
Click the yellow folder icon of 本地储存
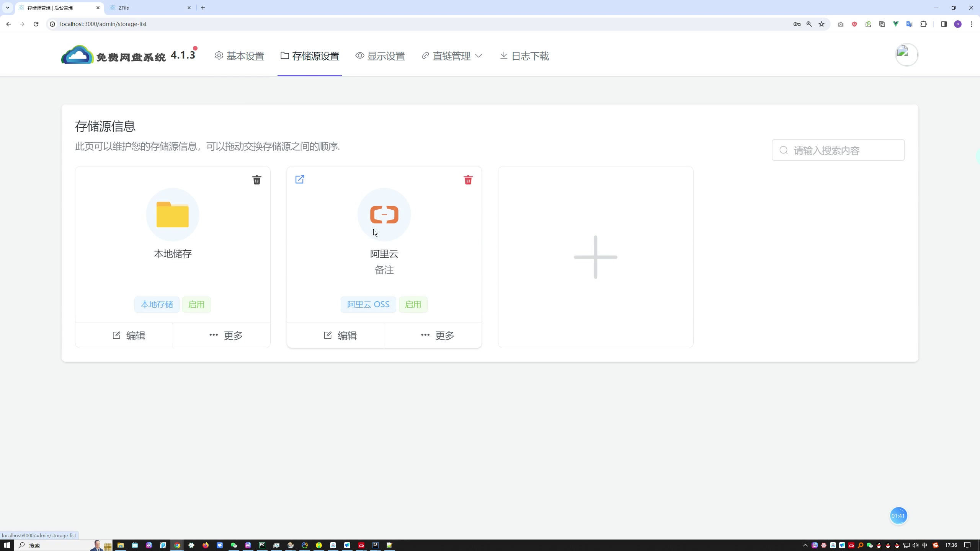173,214
